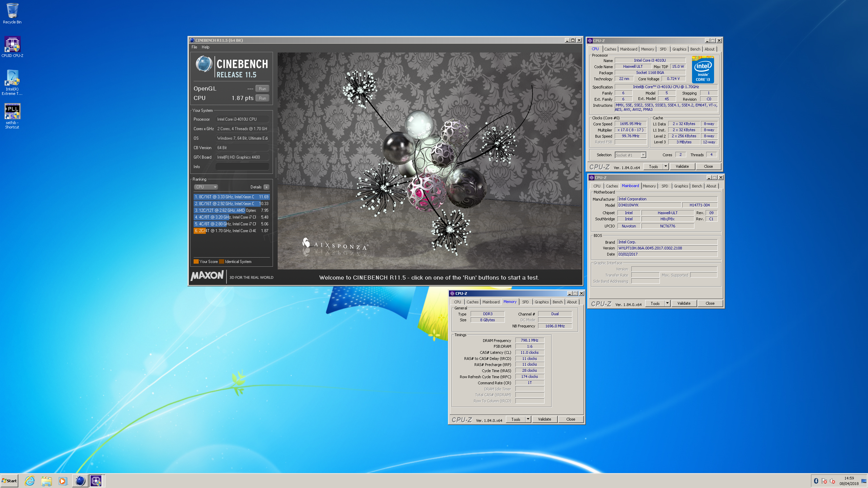868x488 pixels.
Task: Open Graphics tab in top CPU-Z window
Action: [x=679, y=49]
